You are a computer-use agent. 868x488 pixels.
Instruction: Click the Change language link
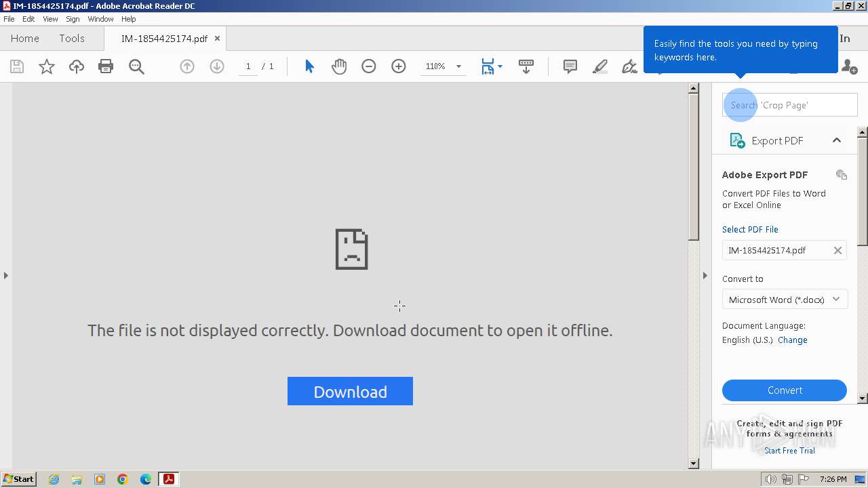[x=793, y=340]
